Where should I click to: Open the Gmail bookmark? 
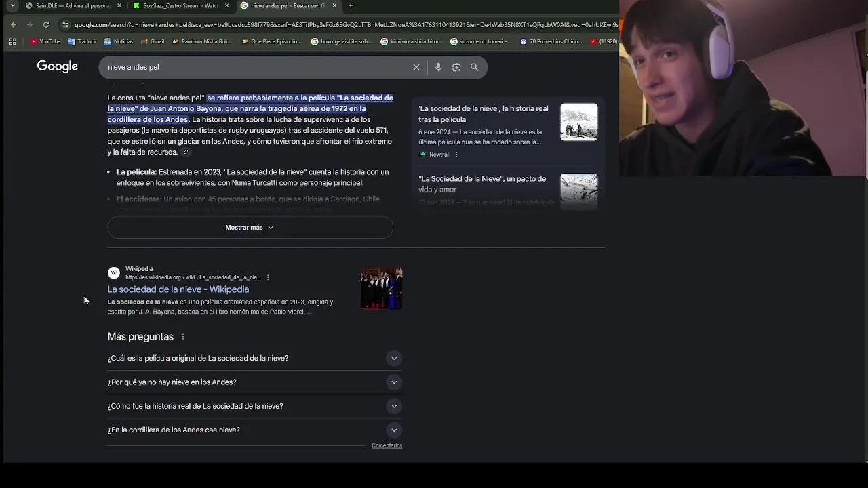coord(153,41)
